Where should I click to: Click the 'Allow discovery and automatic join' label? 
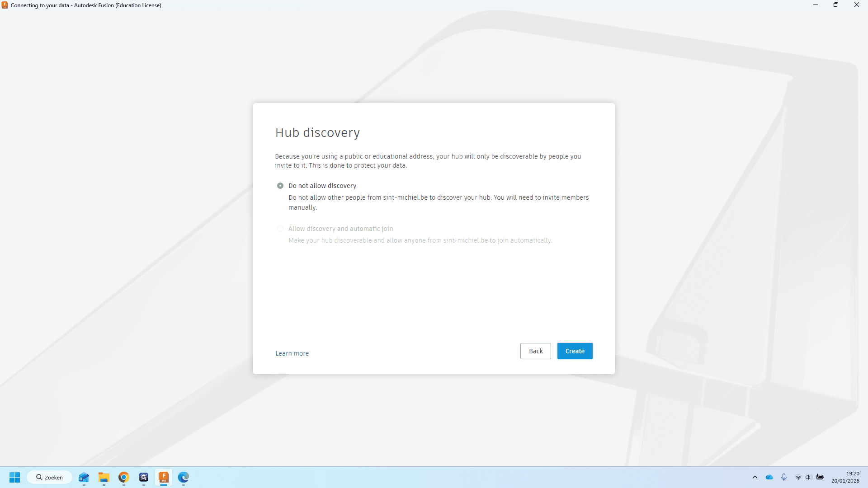click(x=341, y=229)
